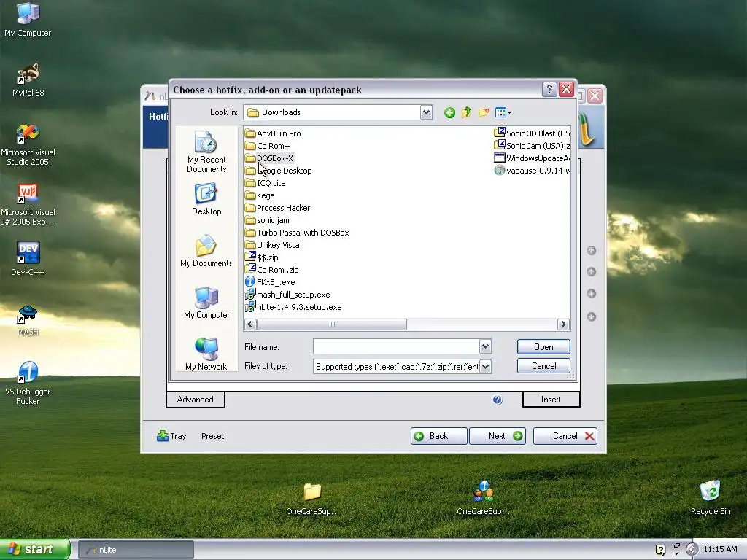Image resolution: width=747 pixels, height=560 pixels.
Task: Select nLite-1.4.9.3.setup.exe file
Action: coord(293,307)
